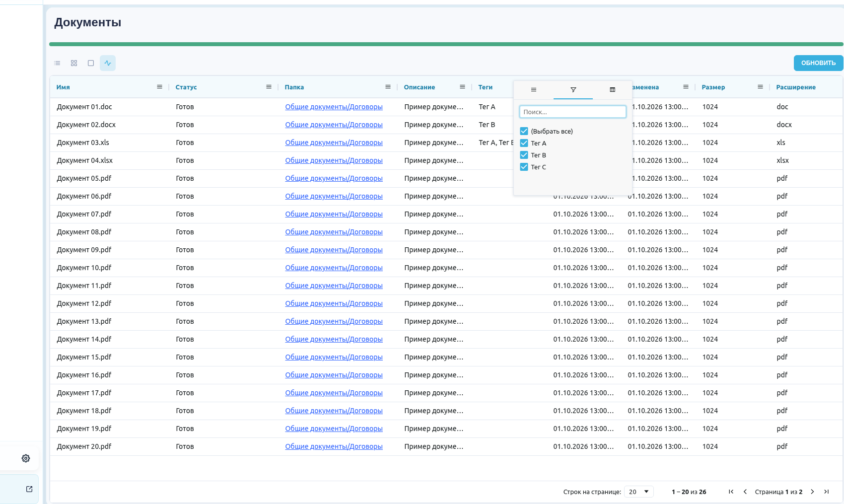Open folder link for Документ 01.doc
The height and width of the screenshot is (504, 844).
point(334,107)
